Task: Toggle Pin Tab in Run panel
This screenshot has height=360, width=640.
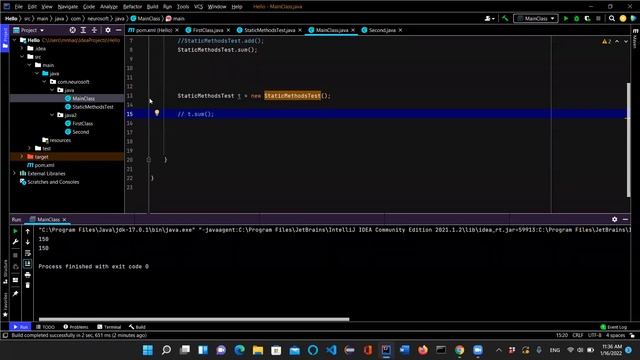Action: tap(16, 293)
